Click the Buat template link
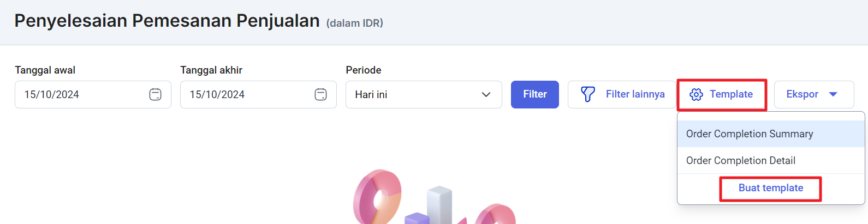 click(x=771, y=188)
